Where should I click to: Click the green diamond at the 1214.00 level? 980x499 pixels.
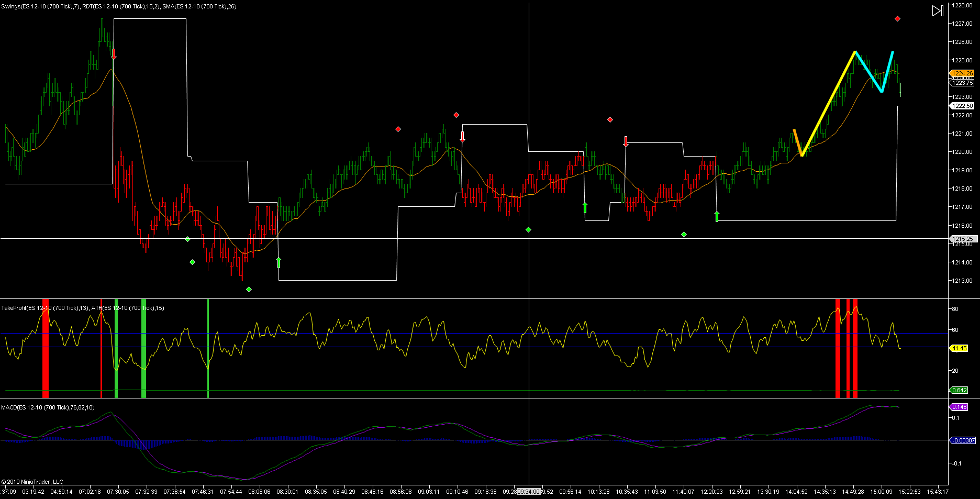point(192,262)
